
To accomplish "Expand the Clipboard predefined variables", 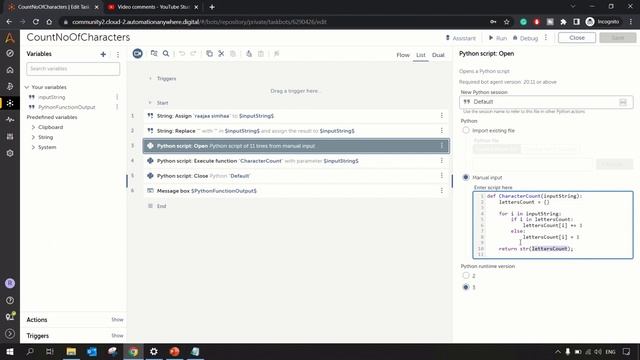I will (33, 127).
